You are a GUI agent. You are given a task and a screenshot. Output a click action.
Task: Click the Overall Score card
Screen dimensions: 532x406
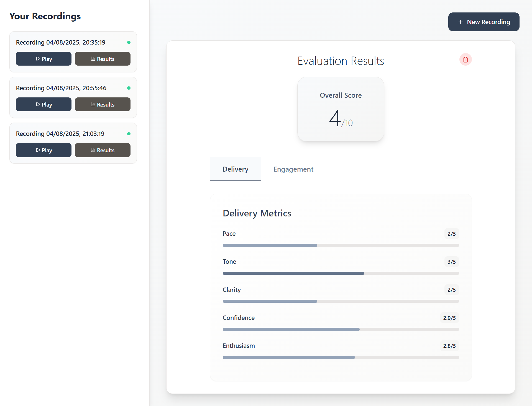point(341,109)
